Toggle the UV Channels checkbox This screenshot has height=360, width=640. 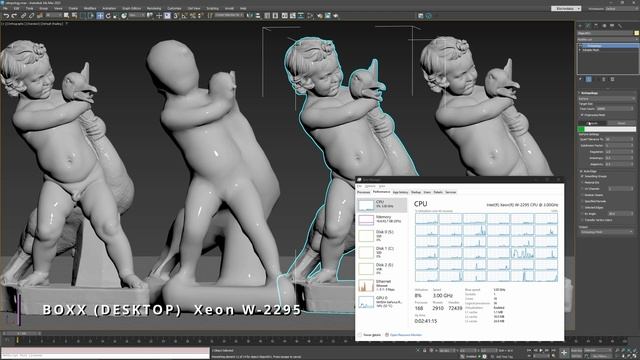coord(582,189)
